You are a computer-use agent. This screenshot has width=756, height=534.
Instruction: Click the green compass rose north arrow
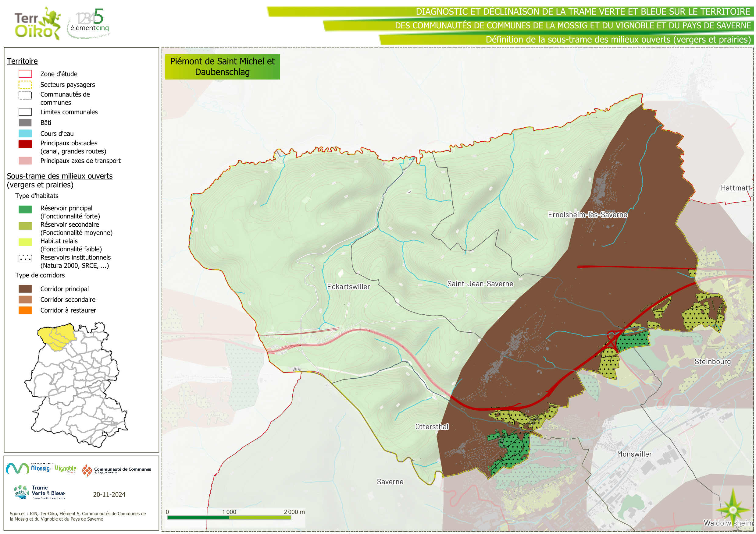tap(733, 510)
